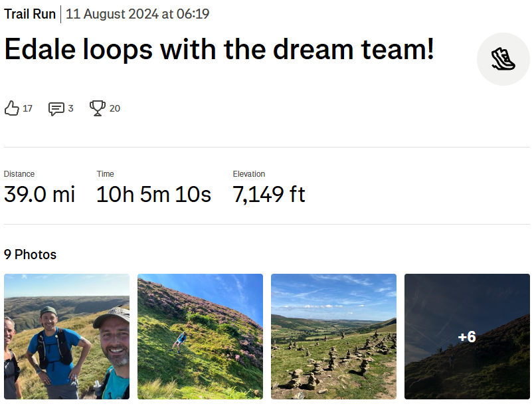Screen dimensions: 532x408
Task: Select the 10h 5m 10s time value
Action: [153, 195]
